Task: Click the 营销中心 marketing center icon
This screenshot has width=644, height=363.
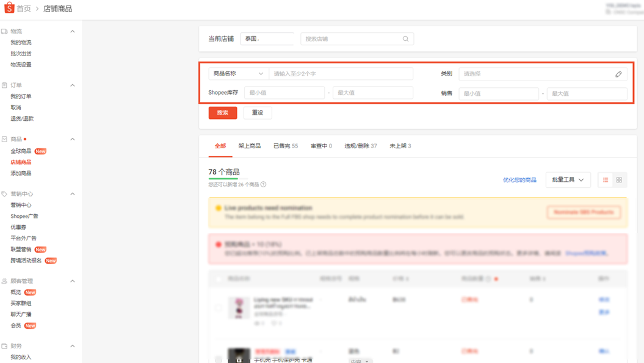Action: 5,194
